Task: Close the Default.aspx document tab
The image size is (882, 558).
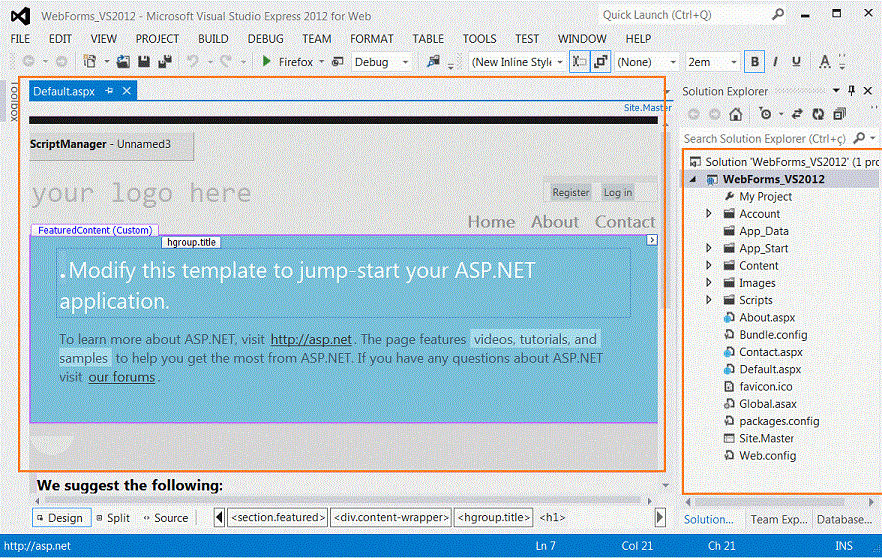Action: tap(127, 91)
